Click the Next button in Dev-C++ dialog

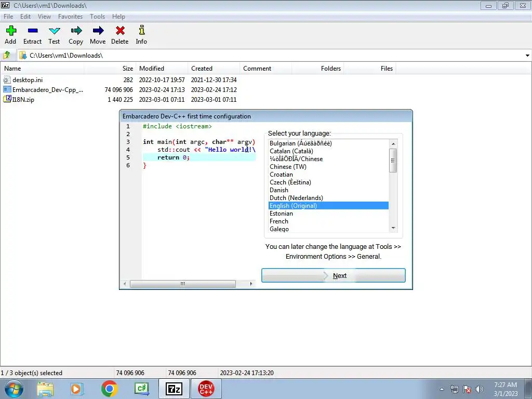pos(333,275)
